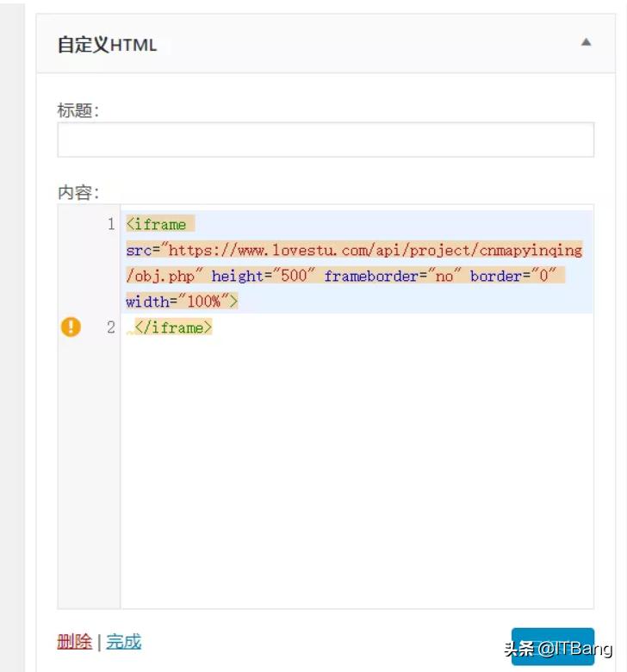Click the 删除 delete link

75,642
